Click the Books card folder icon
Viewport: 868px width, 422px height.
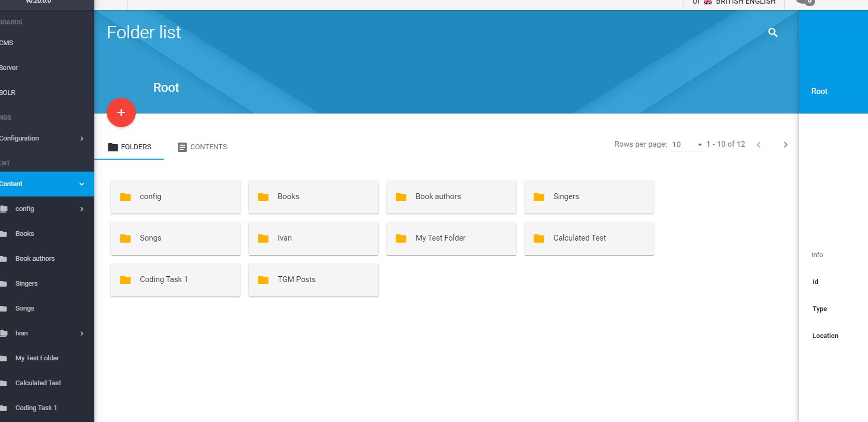263,197
